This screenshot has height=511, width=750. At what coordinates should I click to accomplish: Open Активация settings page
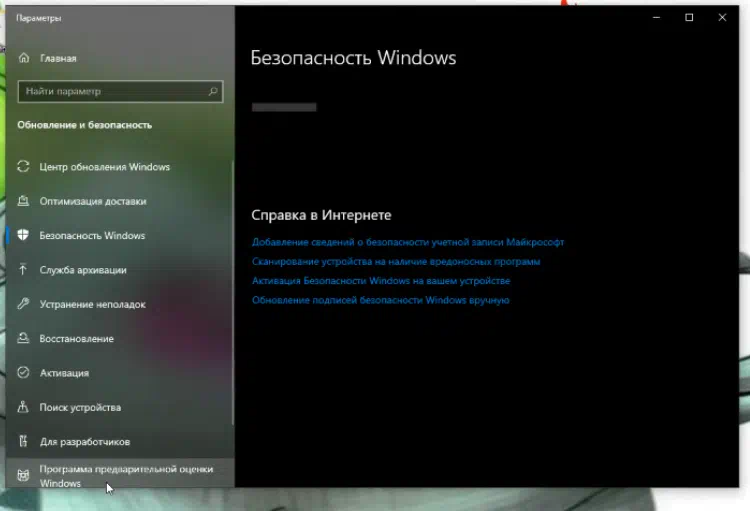point(120,373)
